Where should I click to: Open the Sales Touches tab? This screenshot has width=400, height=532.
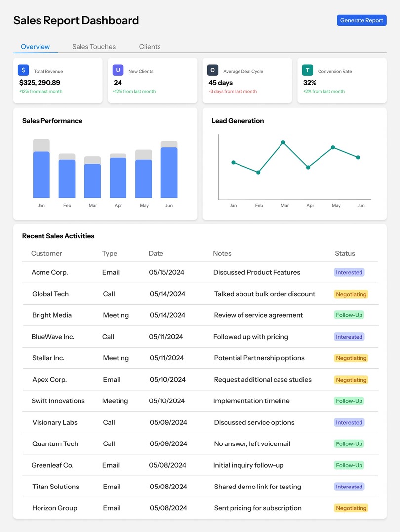pos(94,47)
